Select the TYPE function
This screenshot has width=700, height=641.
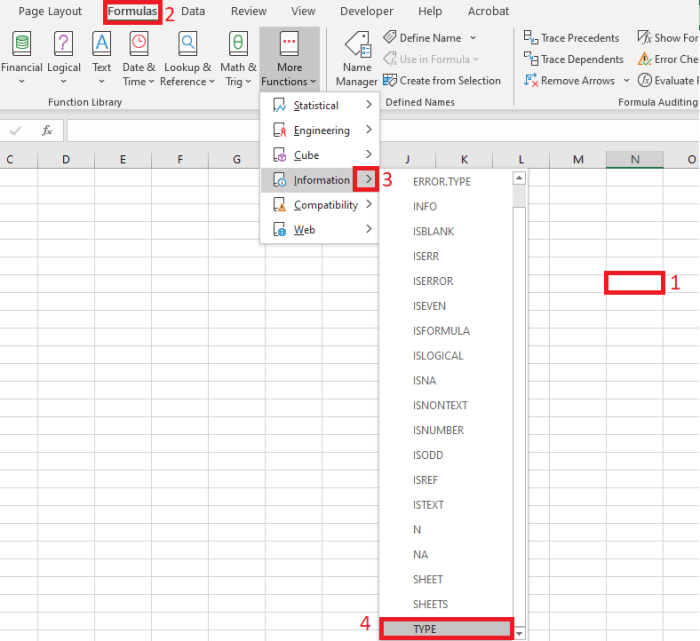(446, 629)
